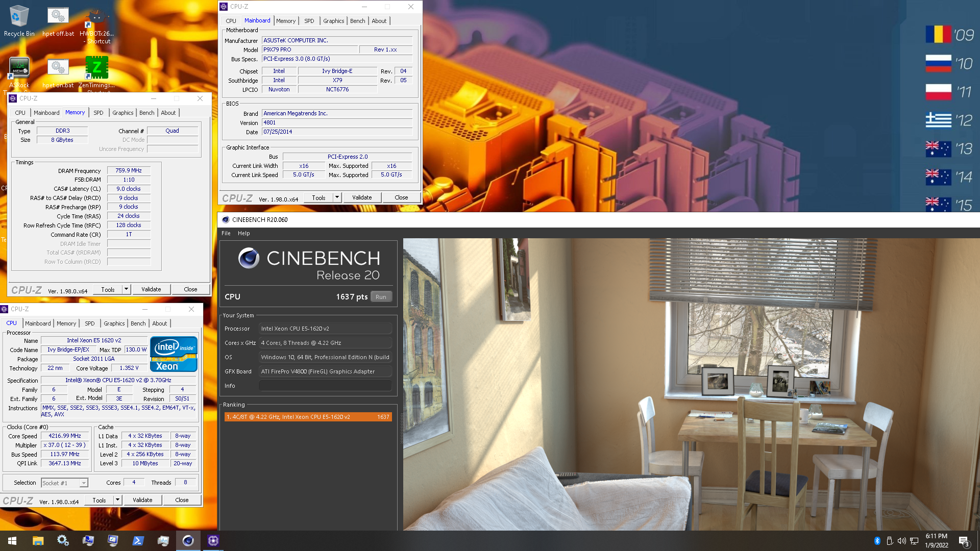Click Validate in CPU window
The width and height of the screenshot is (980, 551).
pyautogui.click(x=142, y=500)
